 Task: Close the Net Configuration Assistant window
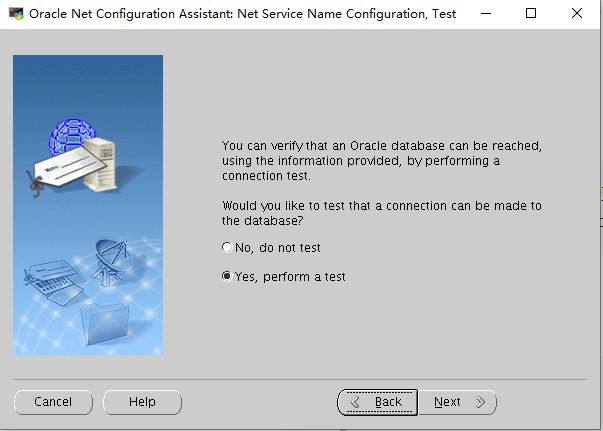[x=577, y=13]
